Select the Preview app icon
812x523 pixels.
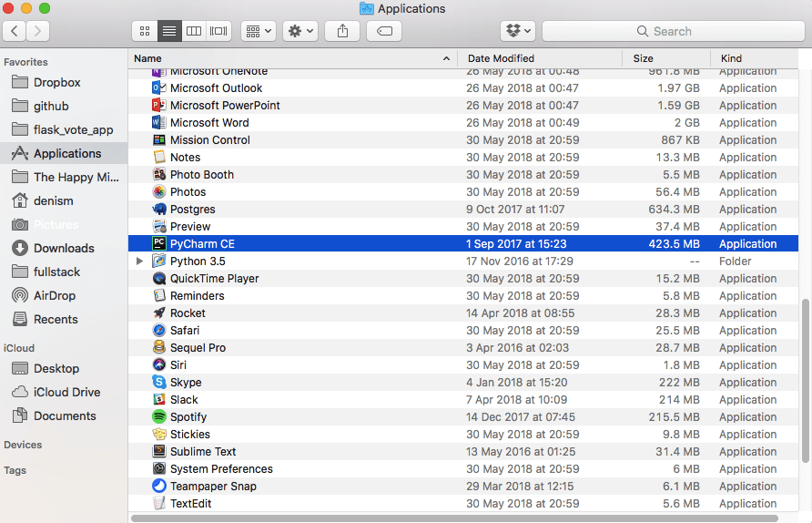pos(159,227)
